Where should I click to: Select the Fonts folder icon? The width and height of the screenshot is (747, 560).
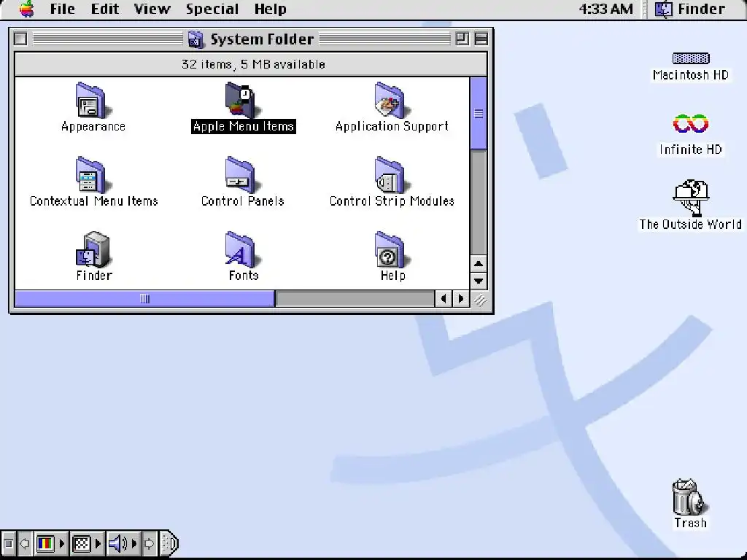(x=242, y=249)
